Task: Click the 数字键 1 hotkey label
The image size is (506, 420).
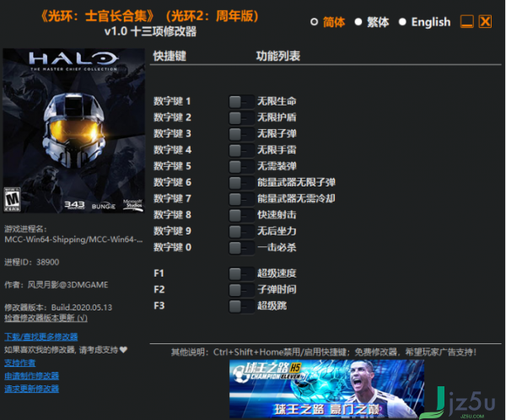Action: tap(172, 101)
